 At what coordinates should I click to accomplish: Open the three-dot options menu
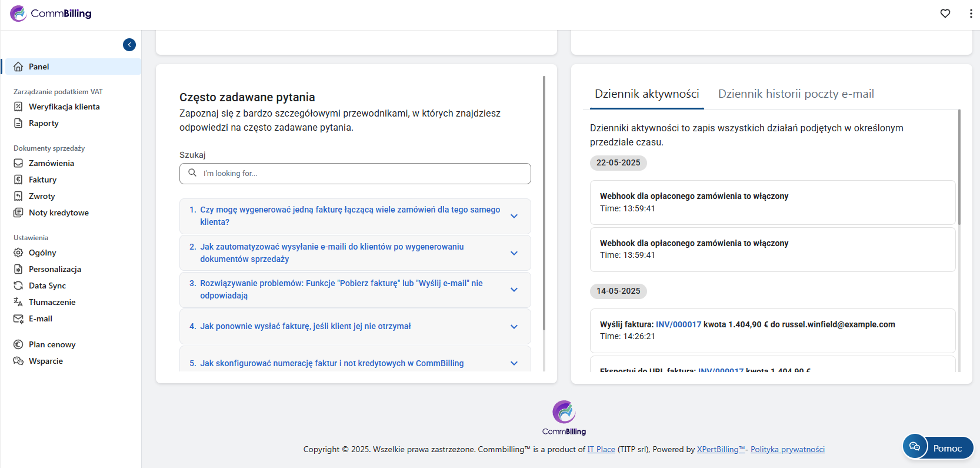[971, 14]
